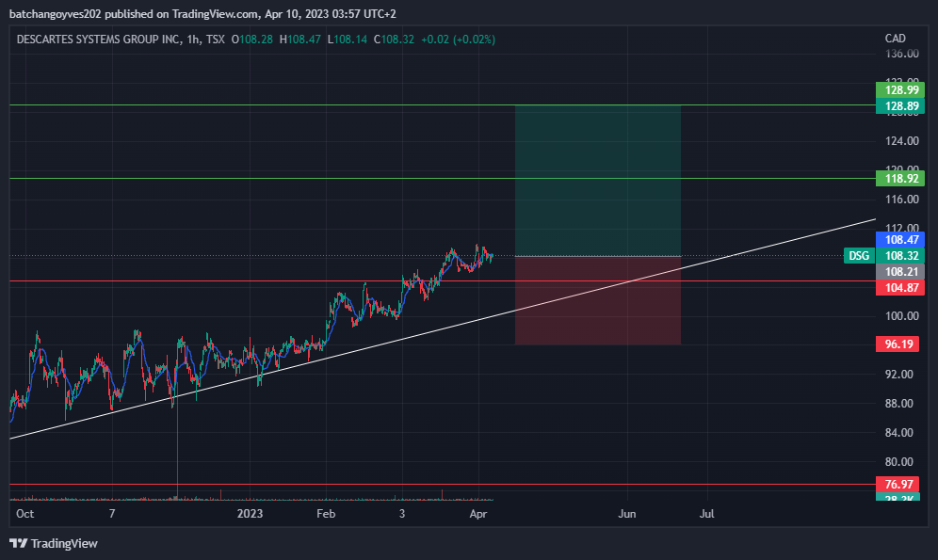Click the 116.00 price axis value
The width and height of the screenshot is (938, 560).
[x=901, y=200]
